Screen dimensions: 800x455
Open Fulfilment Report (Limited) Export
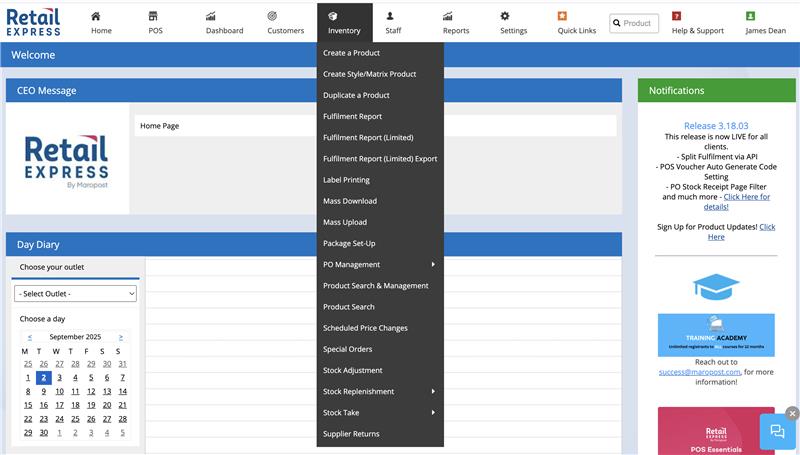[x=380, y=159]
